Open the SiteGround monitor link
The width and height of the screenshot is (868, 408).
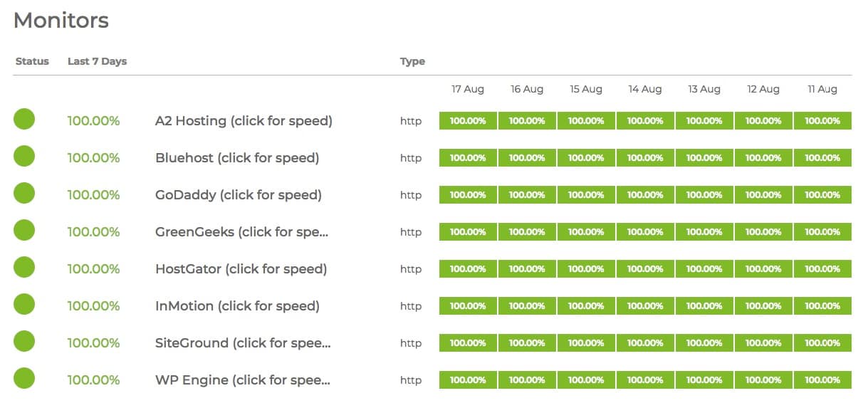click(243, 343)
